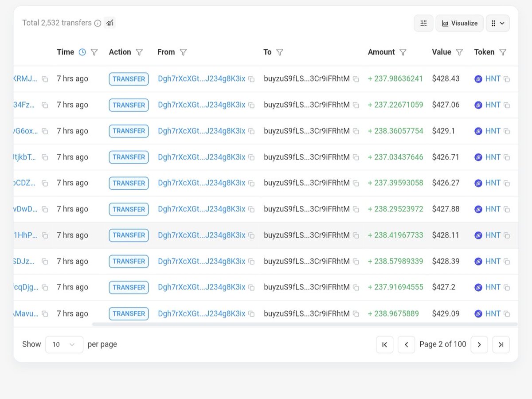Viewport: 532px width, 399px height.
Task: Copy the signature starting with 34Fz
Action: coord(45,106)
